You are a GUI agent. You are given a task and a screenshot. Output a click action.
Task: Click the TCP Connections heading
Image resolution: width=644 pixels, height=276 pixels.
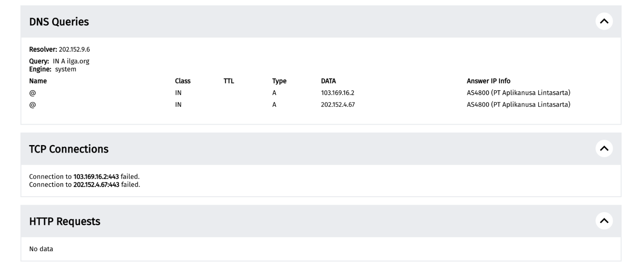pyautogui.click(x=69, y=149)
